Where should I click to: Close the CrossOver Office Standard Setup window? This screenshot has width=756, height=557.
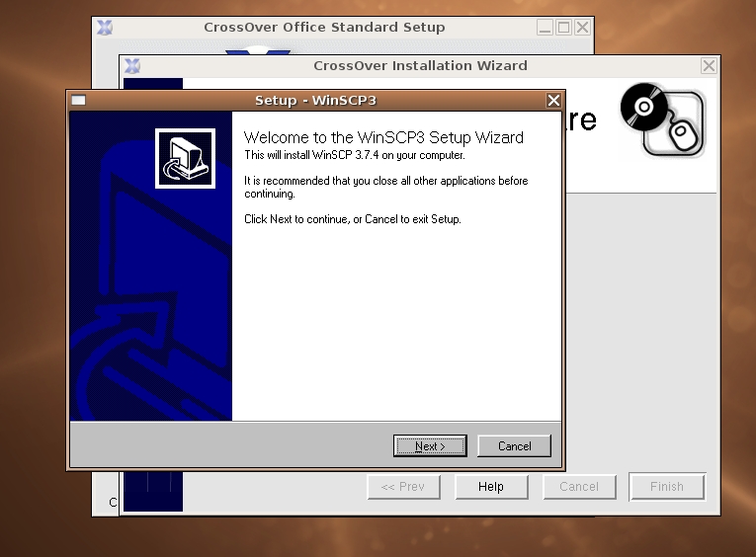582,28
